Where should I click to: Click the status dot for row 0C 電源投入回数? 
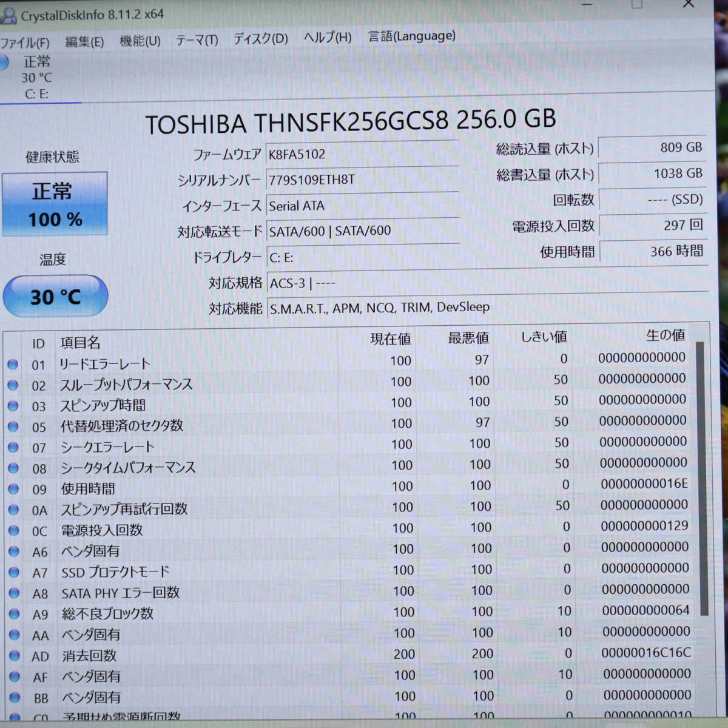[x=13, y=530]
